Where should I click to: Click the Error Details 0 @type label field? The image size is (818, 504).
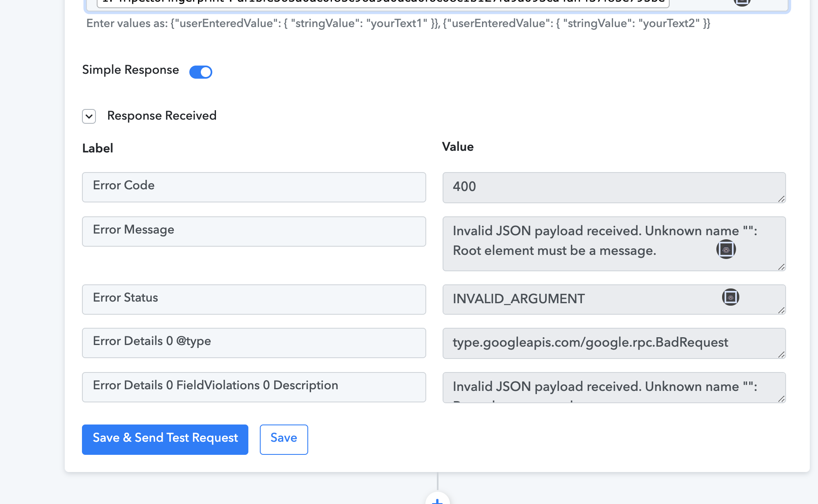(x=254, y=343)
